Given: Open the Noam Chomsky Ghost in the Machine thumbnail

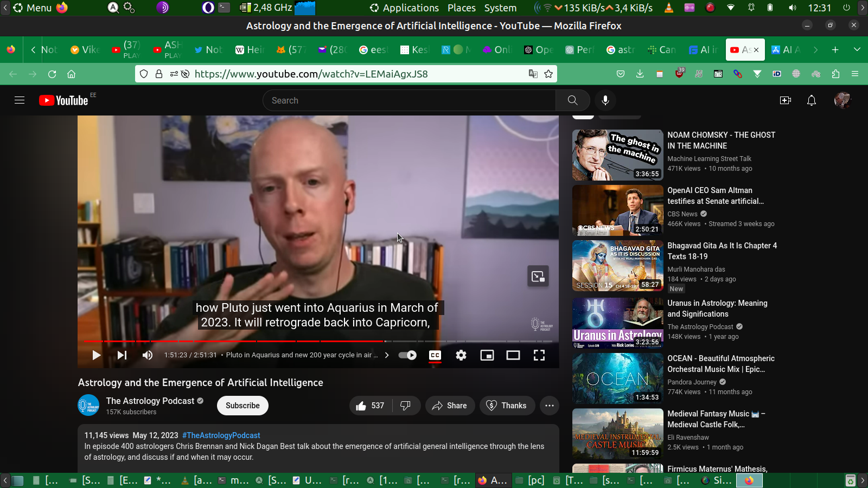Looking at the screenshot, I should (x=618, y=155).
